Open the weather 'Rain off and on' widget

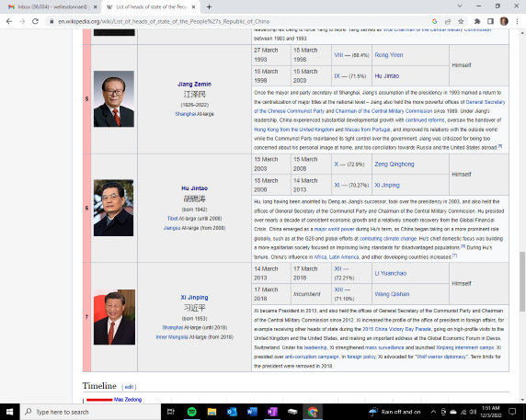(x=394, y=412)
